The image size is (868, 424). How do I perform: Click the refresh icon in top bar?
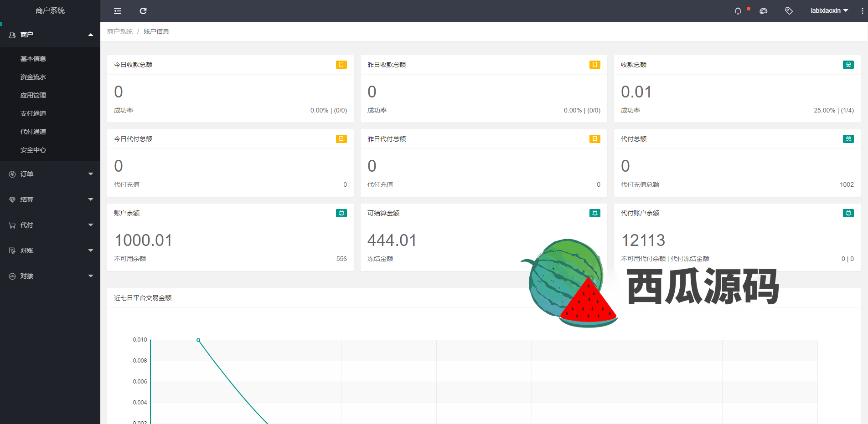[x=143, y=11]
